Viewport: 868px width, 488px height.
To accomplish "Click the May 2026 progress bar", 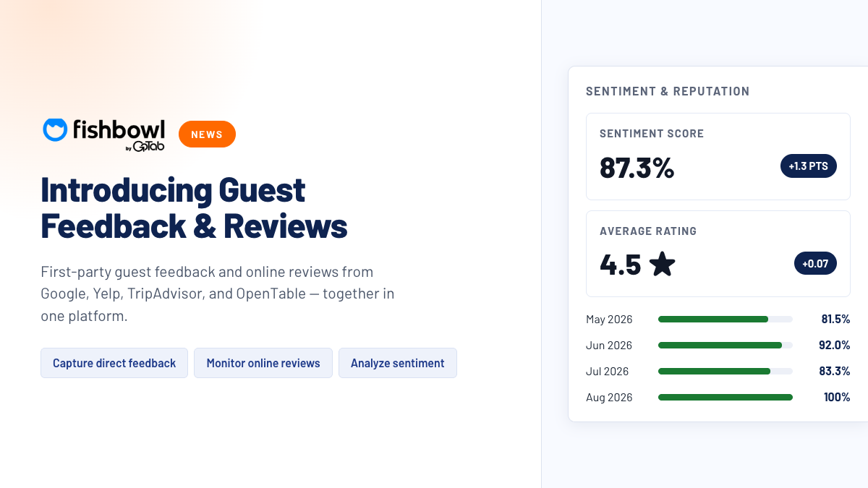I will [726, 319].
